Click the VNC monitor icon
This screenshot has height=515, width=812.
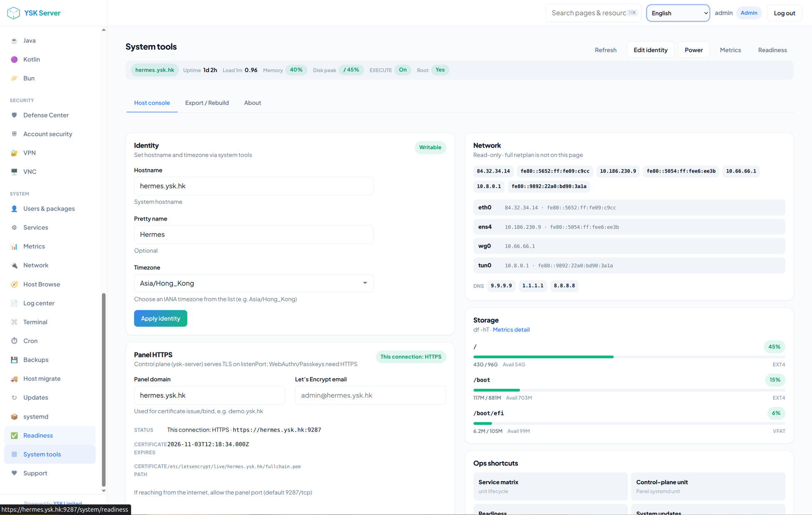[14, 172]
